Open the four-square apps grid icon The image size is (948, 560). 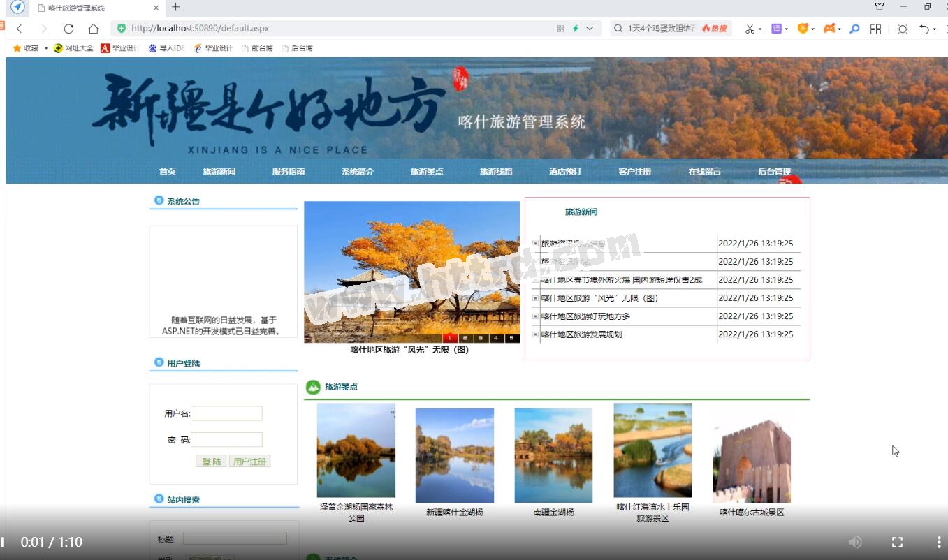pos(875,29)
